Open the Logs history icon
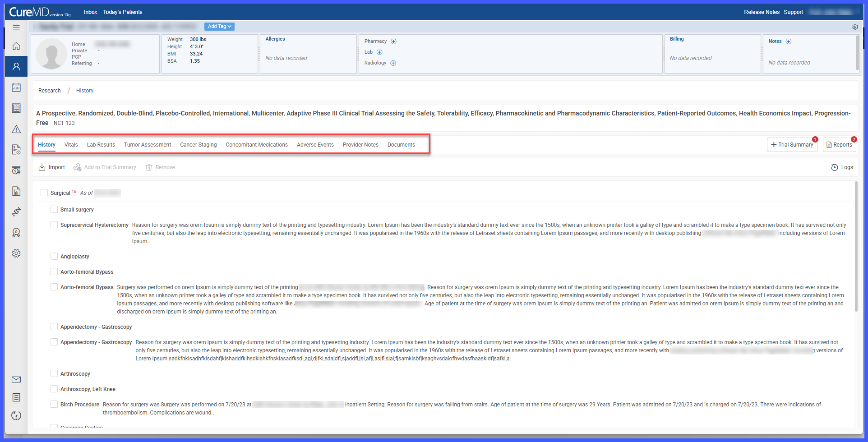The width and height of the screenshot is (868, 442). [x=842, y=167]
